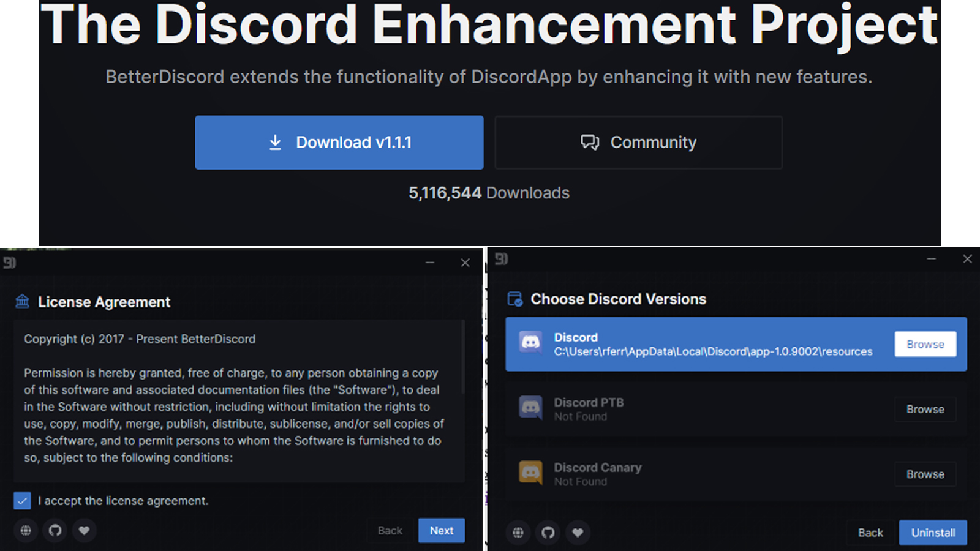The height and width of the screenshot is (551, 980).
Task: Click the License Agreement bank icon
Action: coord(23,301)
